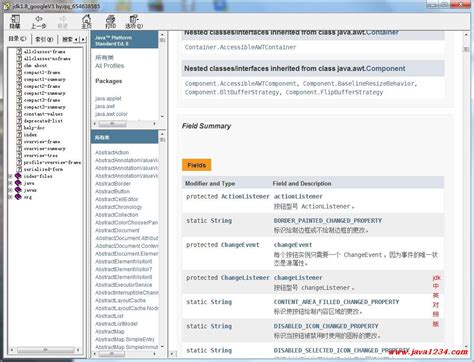This screenshot has height=362, width=474.
Task: Expand the index-files tree node
Action: point(10,176)
